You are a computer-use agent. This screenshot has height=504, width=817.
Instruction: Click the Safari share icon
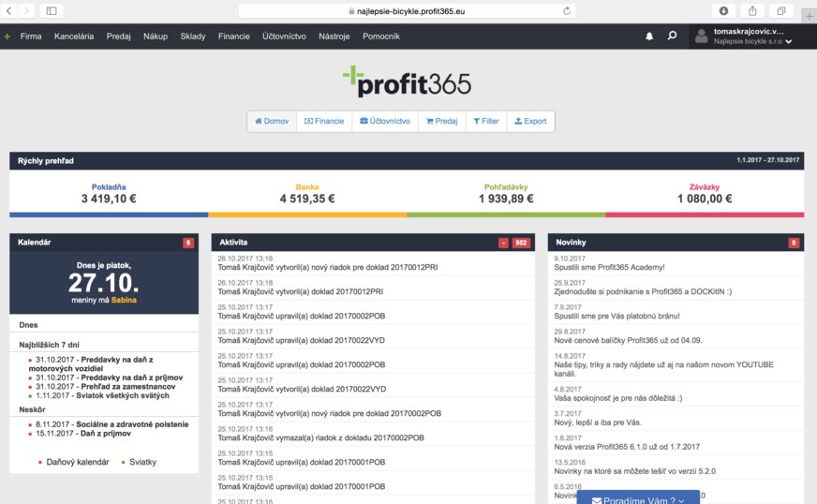tap(752, 10)
